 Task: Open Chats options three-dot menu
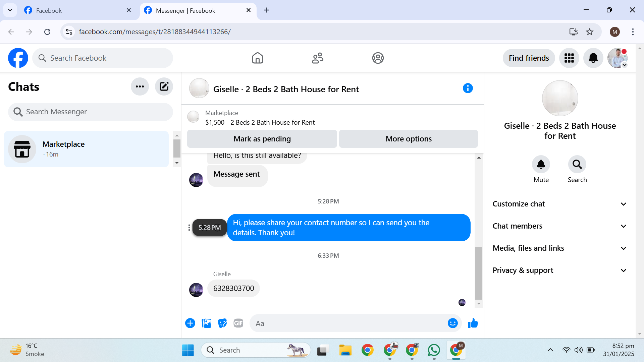coord(140,86)
